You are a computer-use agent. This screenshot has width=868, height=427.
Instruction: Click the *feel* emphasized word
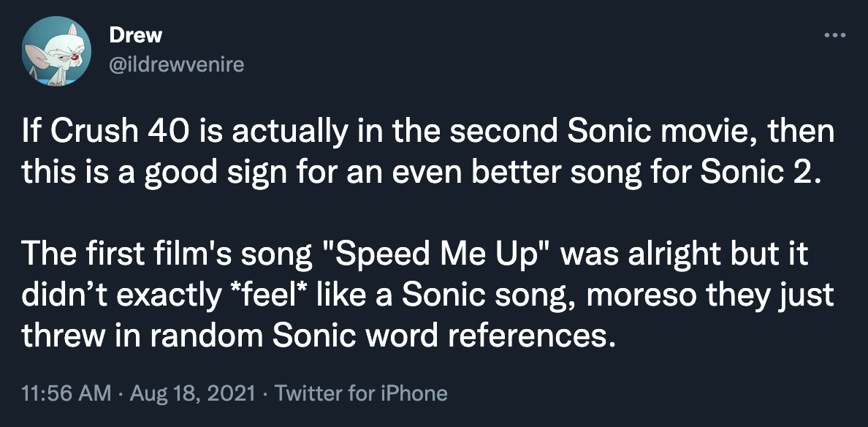pyautogui.click(x=268, y=295)
